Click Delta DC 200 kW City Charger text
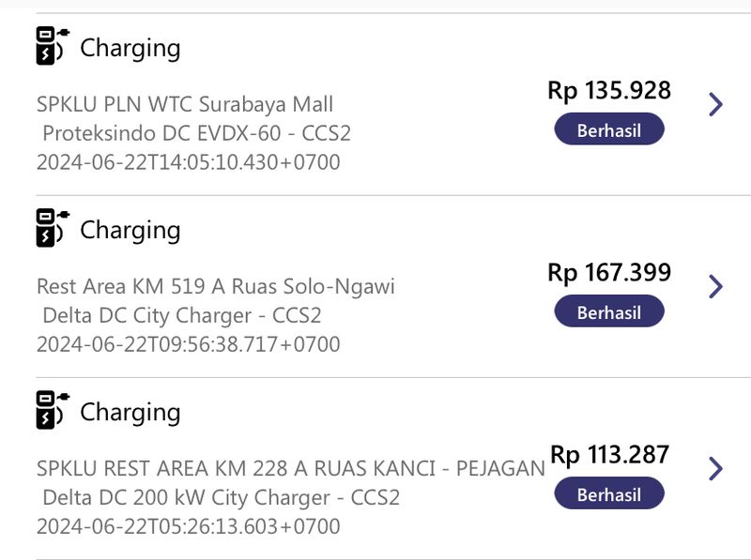Image resolution: width=751 pixels, height=560 pixels. [x=186, y=498]
